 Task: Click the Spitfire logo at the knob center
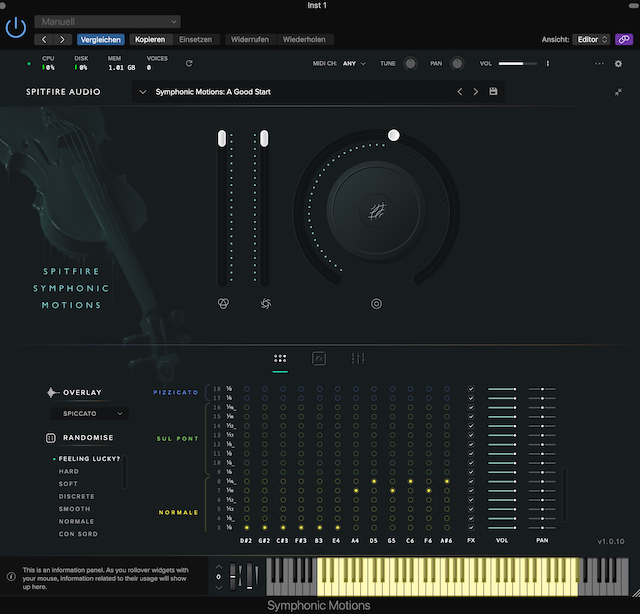click(376, 211)
